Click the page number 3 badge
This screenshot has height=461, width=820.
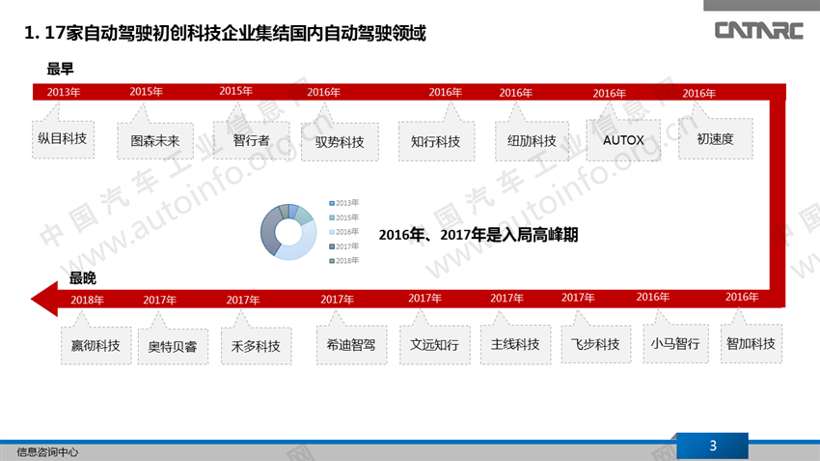point(712,446)
